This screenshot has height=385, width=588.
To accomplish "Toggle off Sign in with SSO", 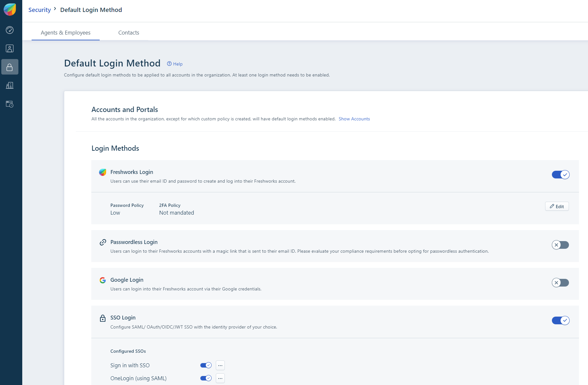I will pos(206,365).
